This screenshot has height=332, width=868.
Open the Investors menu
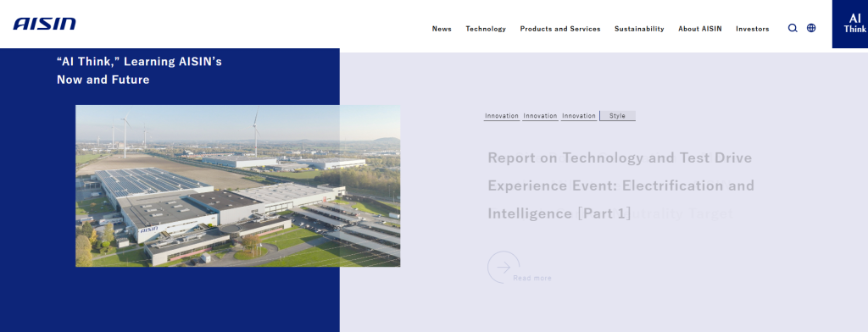pyautogui.click(x=753, y=29)
